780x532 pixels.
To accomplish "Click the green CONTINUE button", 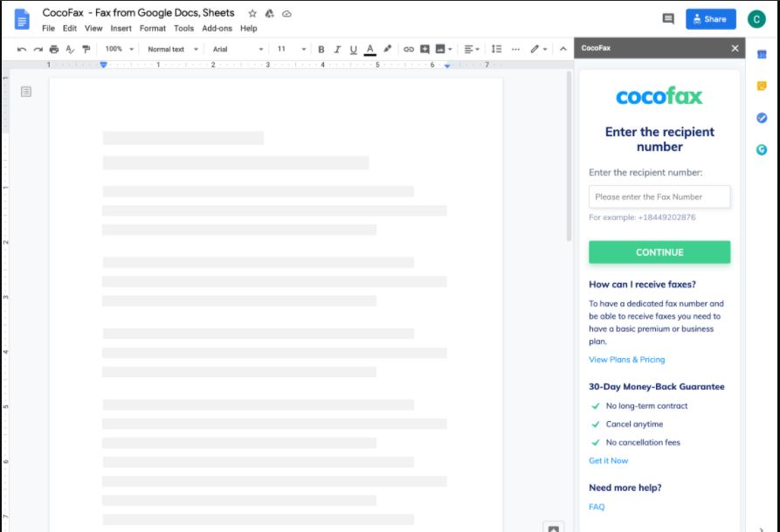I will (x=659, y=252).
